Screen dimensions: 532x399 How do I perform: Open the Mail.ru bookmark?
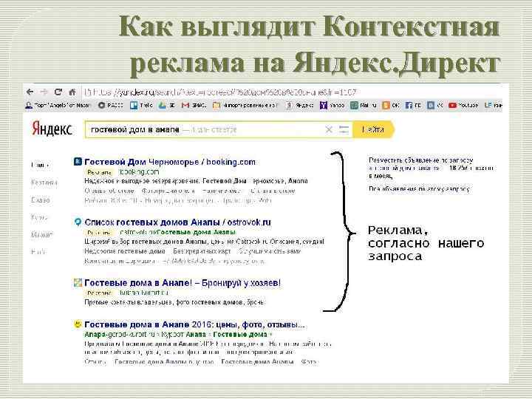pyautogui.click(x=364, y=106)
